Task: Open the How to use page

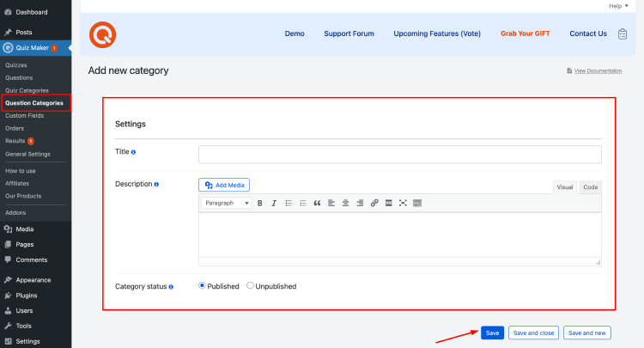Action: coord(20,171)
